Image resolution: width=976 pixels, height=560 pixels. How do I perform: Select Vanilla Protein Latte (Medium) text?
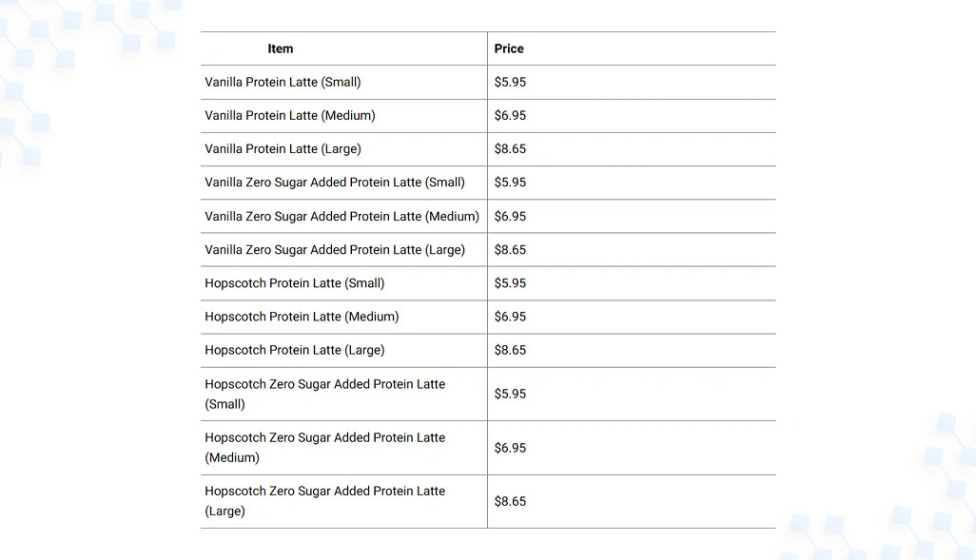point(290,116)
